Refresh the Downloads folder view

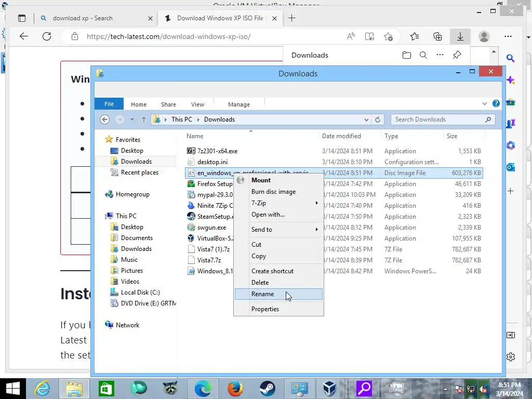pos(378,119)
